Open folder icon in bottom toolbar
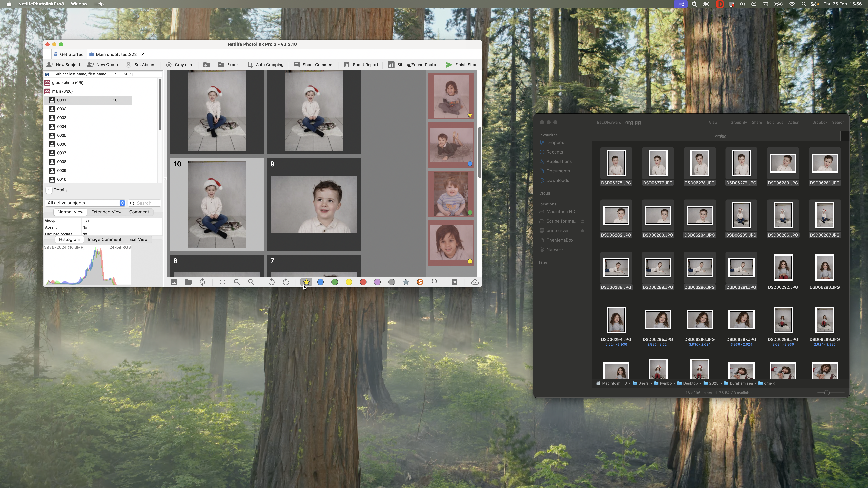 coord(188,282)
